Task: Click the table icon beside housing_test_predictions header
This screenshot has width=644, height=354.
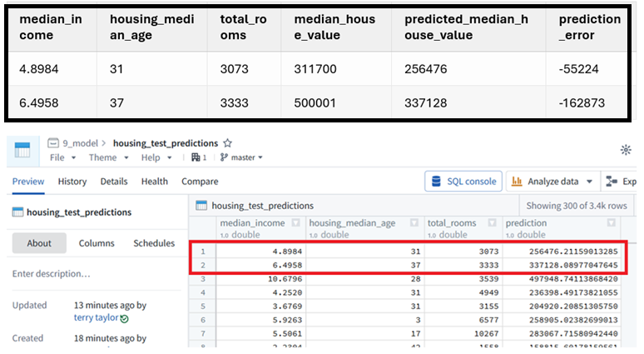Action: pyautogui.click(x=201, y=206)
